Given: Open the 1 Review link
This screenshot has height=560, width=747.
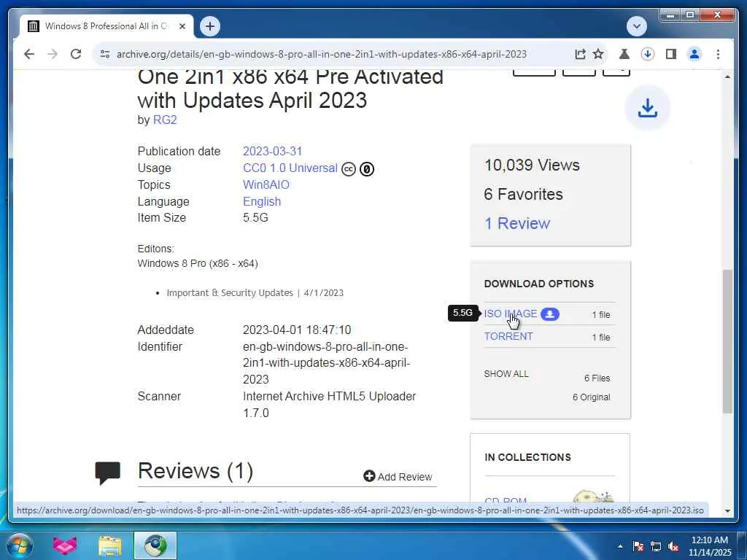Looking at the screenshot, I should point(517,223).
